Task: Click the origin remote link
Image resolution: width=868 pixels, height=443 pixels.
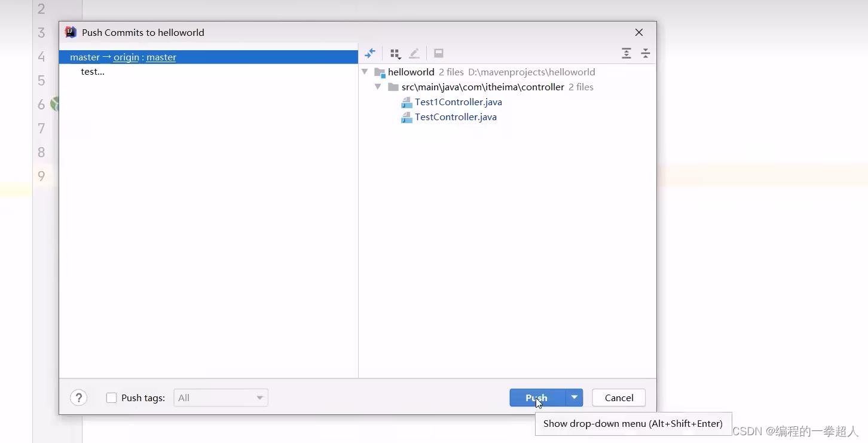Action: [126, 57]
